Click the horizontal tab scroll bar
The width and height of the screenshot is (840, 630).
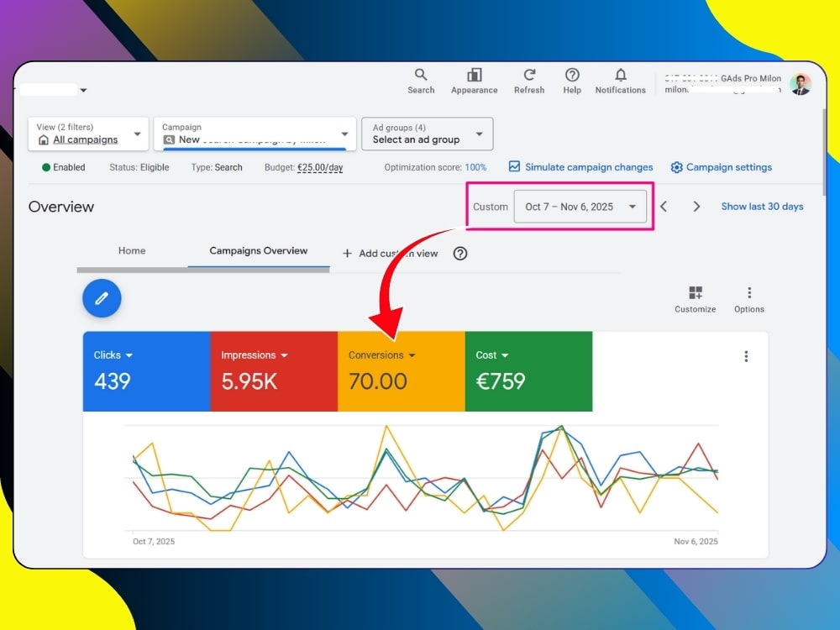click(x=203, y=270)
